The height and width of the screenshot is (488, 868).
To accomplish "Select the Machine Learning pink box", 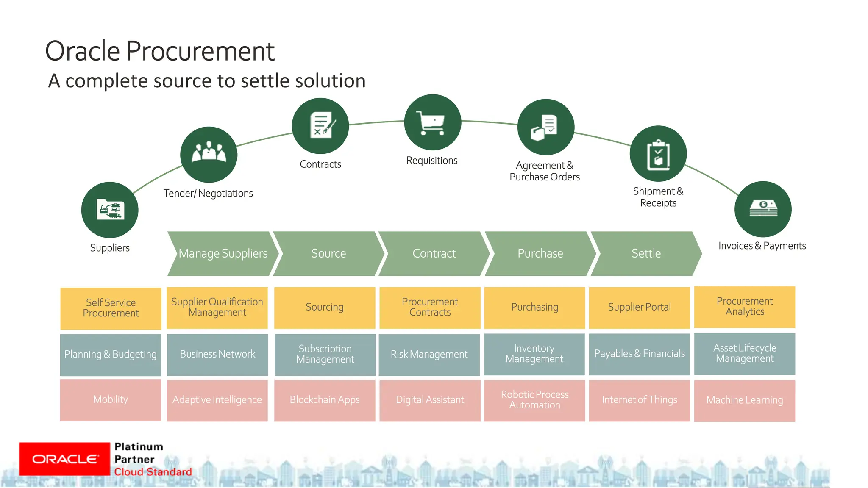I will pos(744,400).
